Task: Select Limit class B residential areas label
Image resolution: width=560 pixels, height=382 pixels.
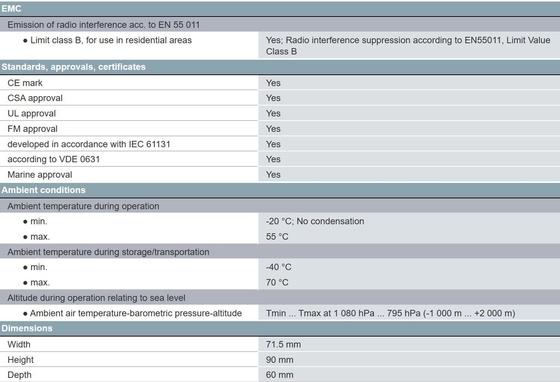Action: (x=111, y=40)
